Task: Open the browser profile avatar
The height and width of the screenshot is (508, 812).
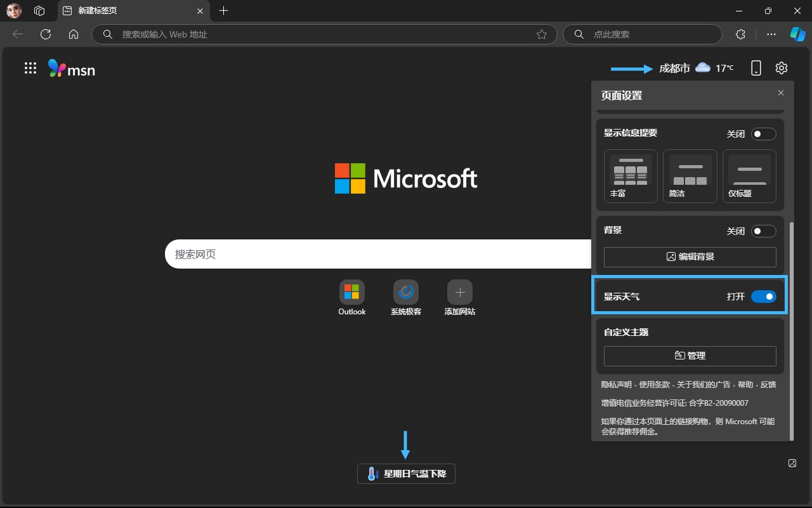Action: [x=14, y=11]
